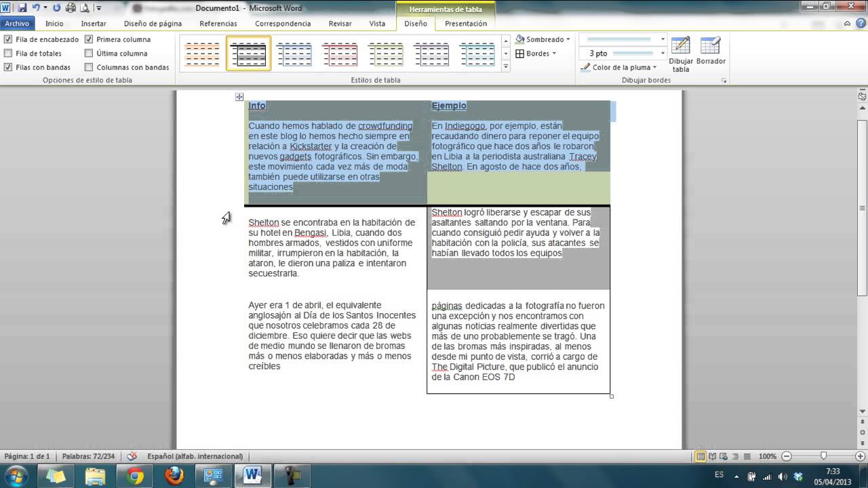Uncheck Primera columna checkbox
The width and height of the screenshot is (868, 488).
[89, 39]
